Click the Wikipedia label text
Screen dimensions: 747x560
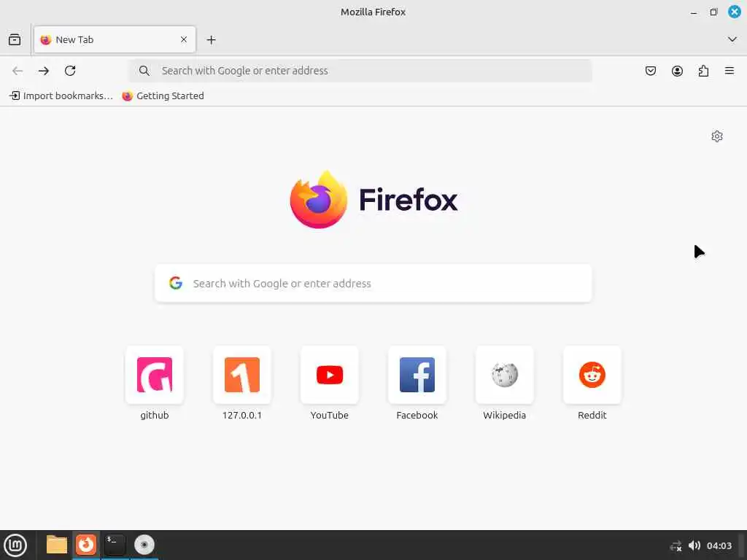pos(505,415)
